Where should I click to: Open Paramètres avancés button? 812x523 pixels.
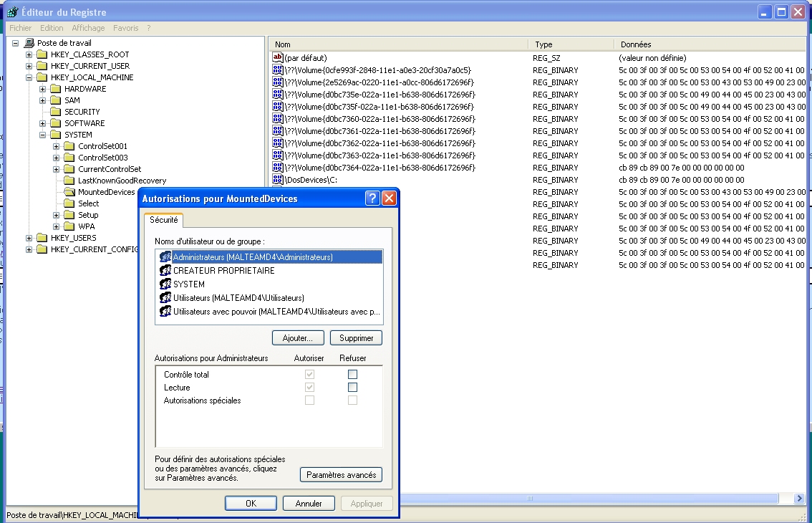pos(341,475)
